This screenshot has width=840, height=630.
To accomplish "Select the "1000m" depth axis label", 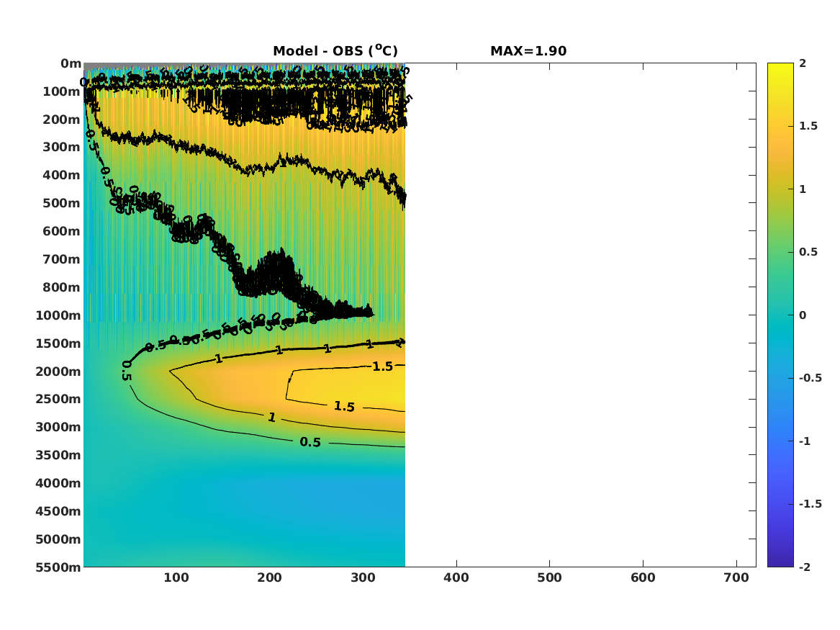I will tap(58, 315).
